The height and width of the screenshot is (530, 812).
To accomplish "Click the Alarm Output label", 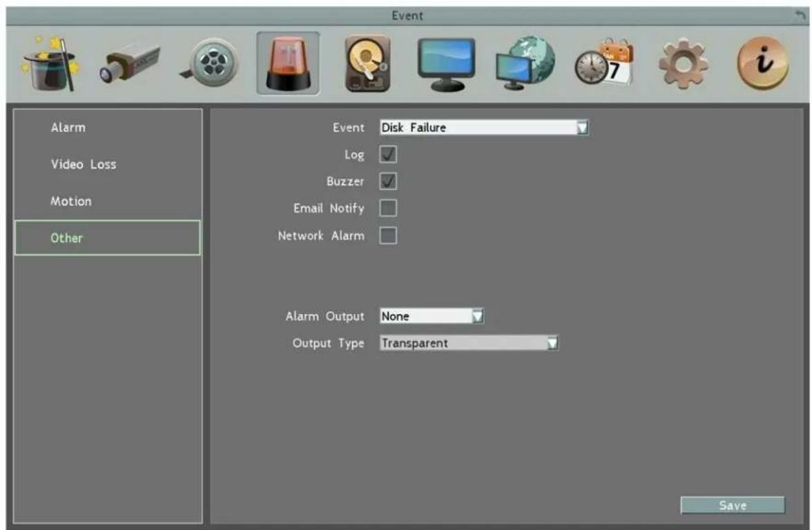I will (x=325, y=316).
